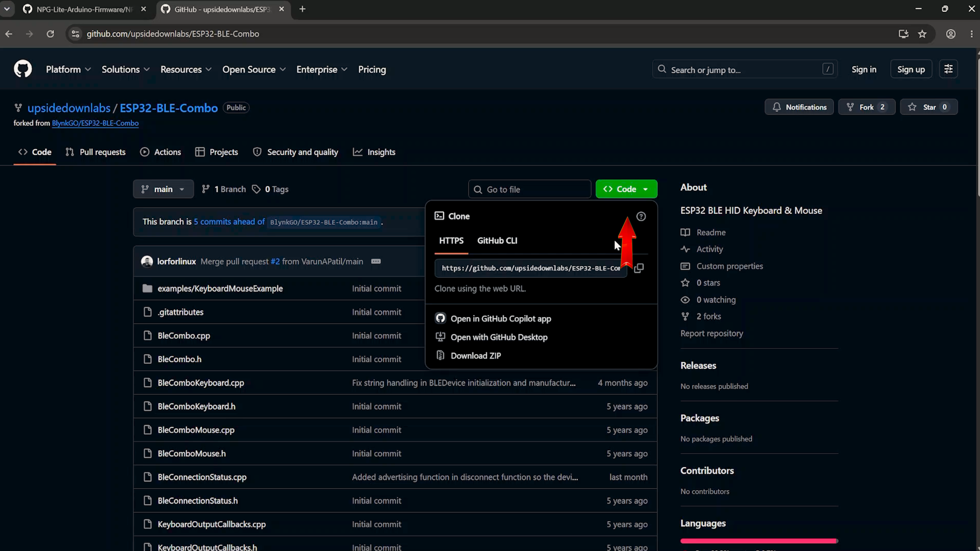Image resolution: width=980 pixels, height=551 pixels.
Task: Click the browser address bar URL
Action: click(173, 34)
